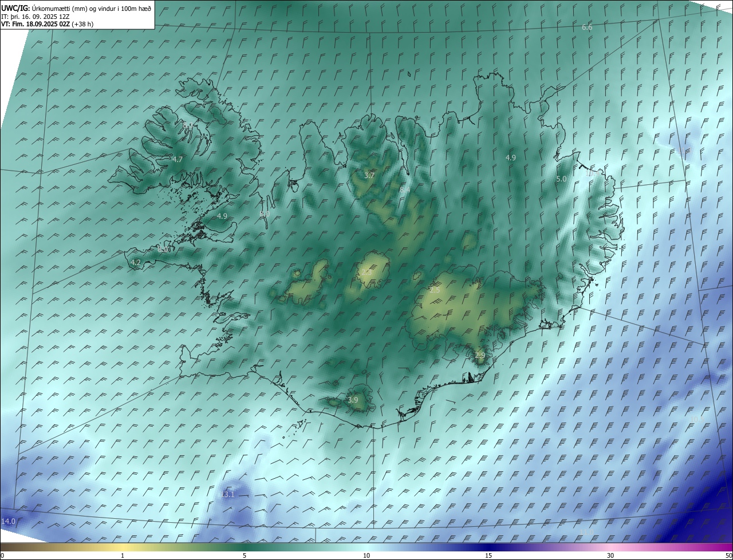Click the 15 tick on the color scale
This screenshot has width=733, height=560.
(488, 555)
